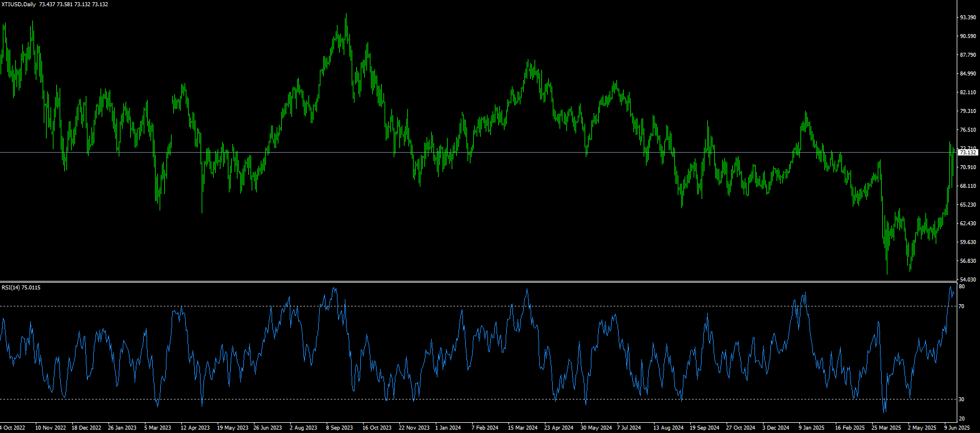Click the 20 value on RSI scale
The image size is (980, 433).
click(961, 419)
